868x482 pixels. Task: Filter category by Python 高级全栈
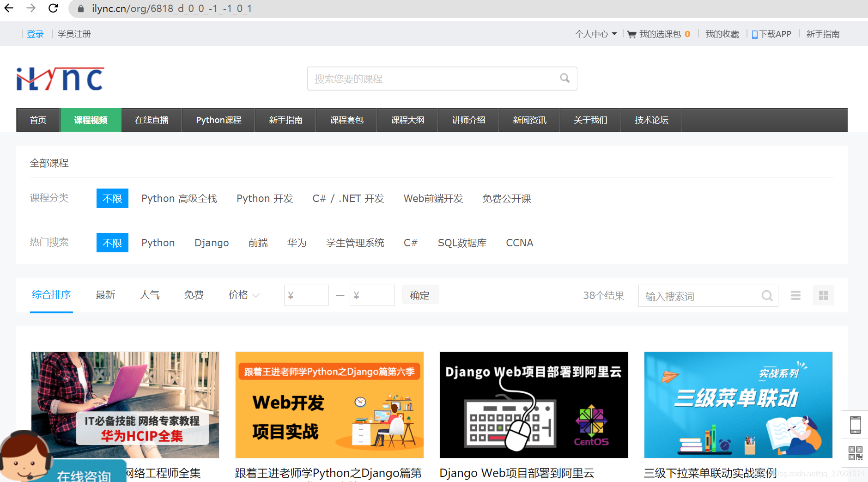click(x=179, y=198)
